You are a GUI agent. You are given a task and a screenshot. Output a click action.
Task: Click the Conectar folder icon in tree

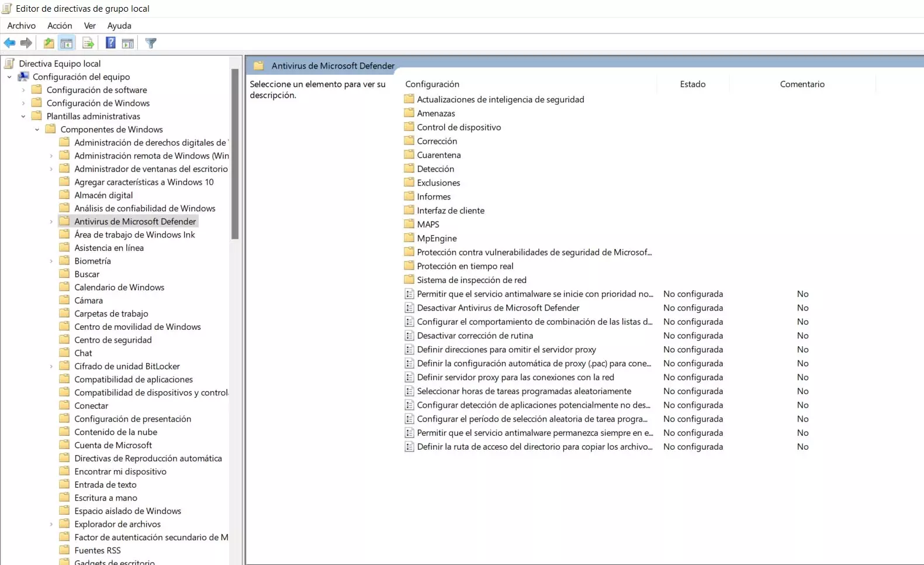pos(64,405)
